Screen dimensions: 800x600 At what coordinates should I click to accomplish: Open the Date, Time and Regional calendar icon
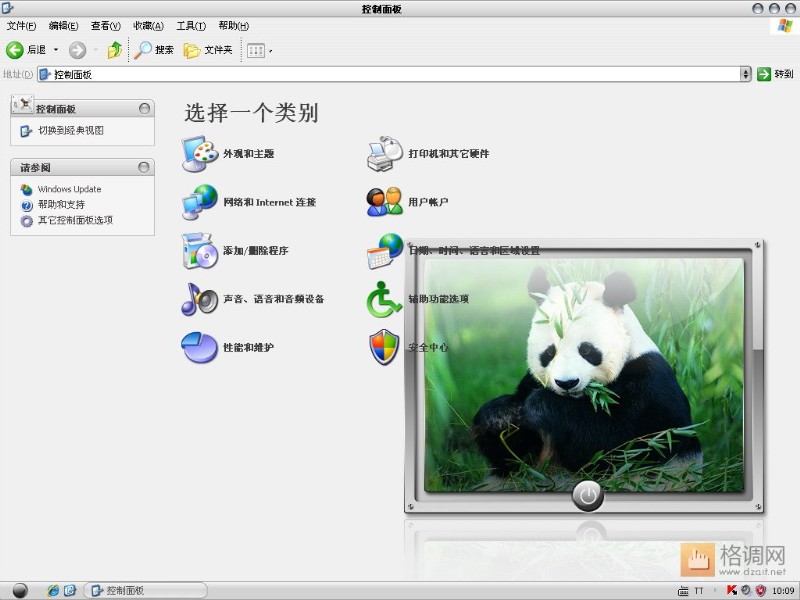(385, 251)
